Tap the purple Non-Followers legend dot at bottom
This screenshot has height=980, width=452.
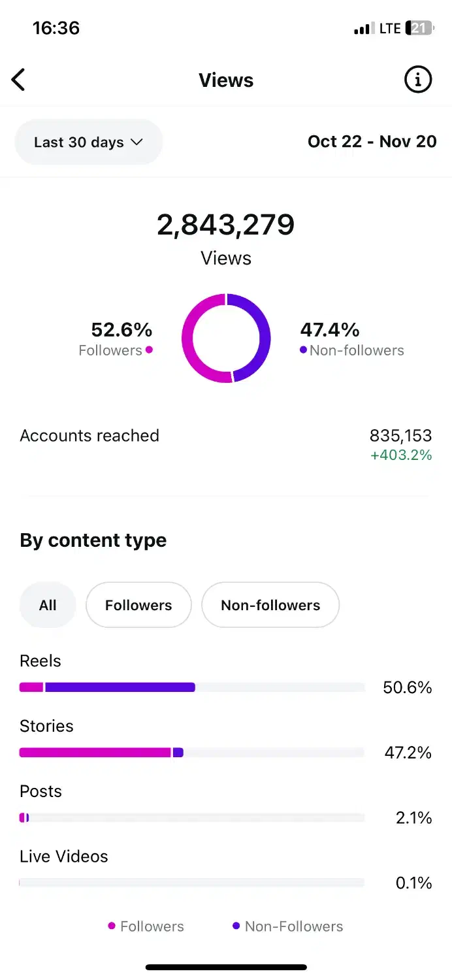point(236,926)
